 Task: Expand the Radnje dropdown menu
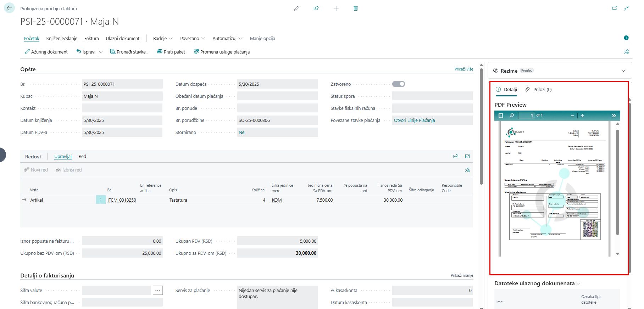(x=163, y=38)
